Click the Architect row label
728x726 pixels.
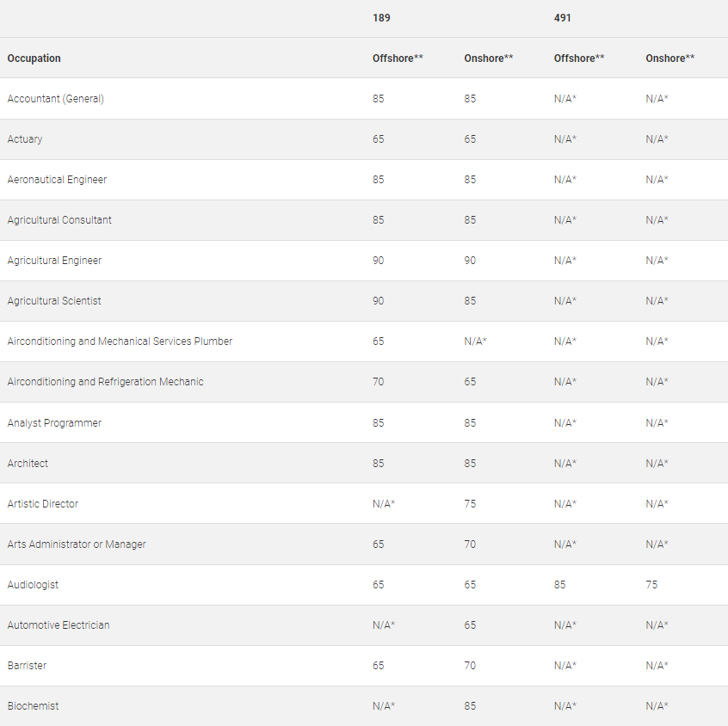pyautogui.click(x=28, y=464)
